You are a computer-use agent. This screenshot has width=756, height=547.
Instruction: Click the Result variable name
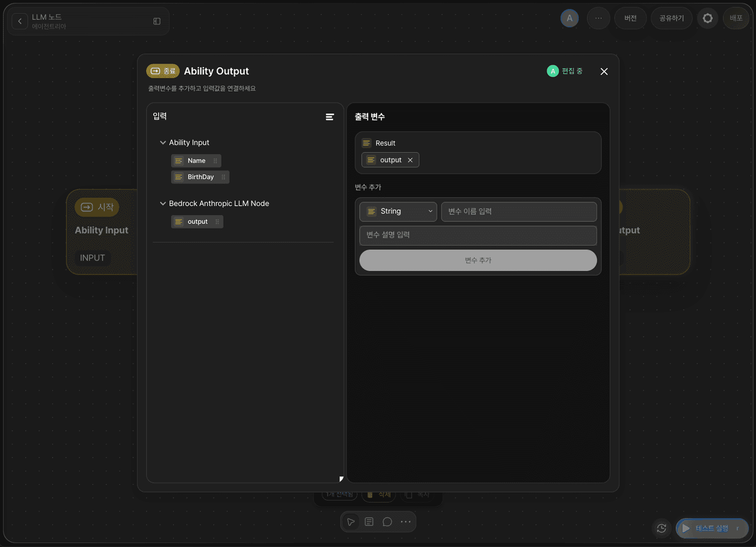click(x=385, y=143)
